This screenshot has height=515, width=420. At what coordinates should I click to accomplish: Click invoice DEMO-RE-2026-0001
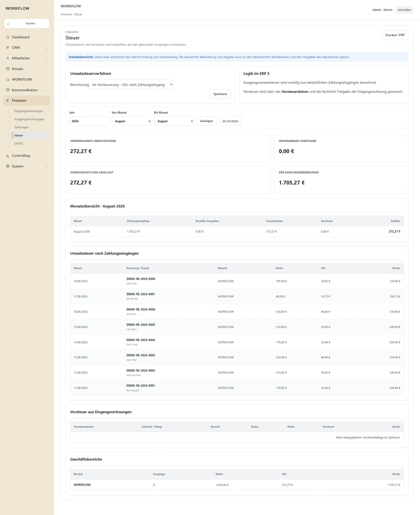click(141, 385)
